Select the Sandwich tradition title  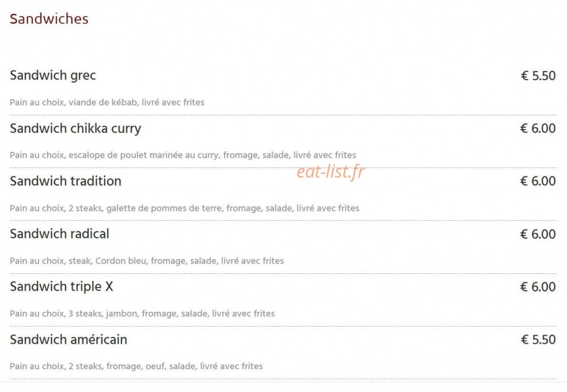click(x=65, y=181)
